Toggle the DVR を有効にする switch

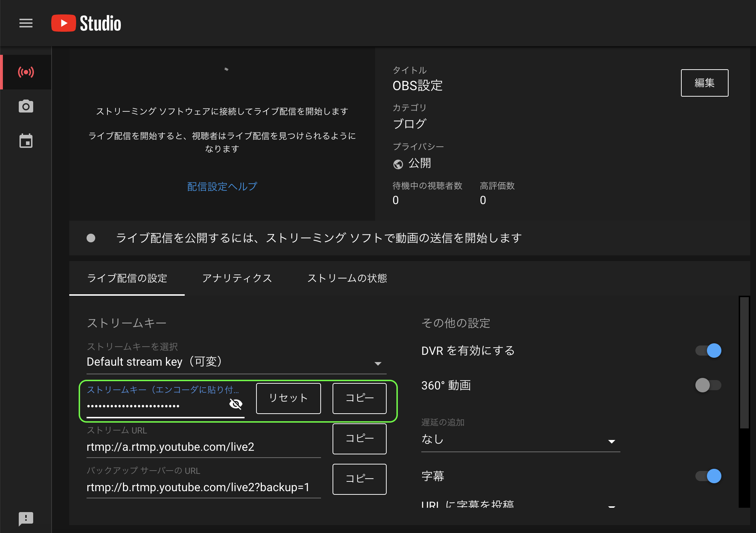pos(708,351)
